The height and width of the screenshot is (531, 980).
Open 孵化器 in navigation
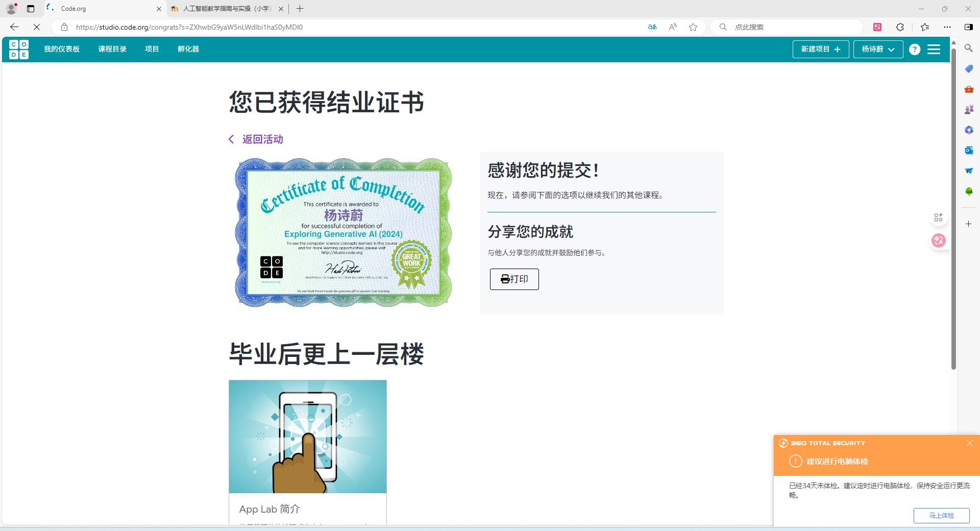pyautogui.click(x=188, y=49)
